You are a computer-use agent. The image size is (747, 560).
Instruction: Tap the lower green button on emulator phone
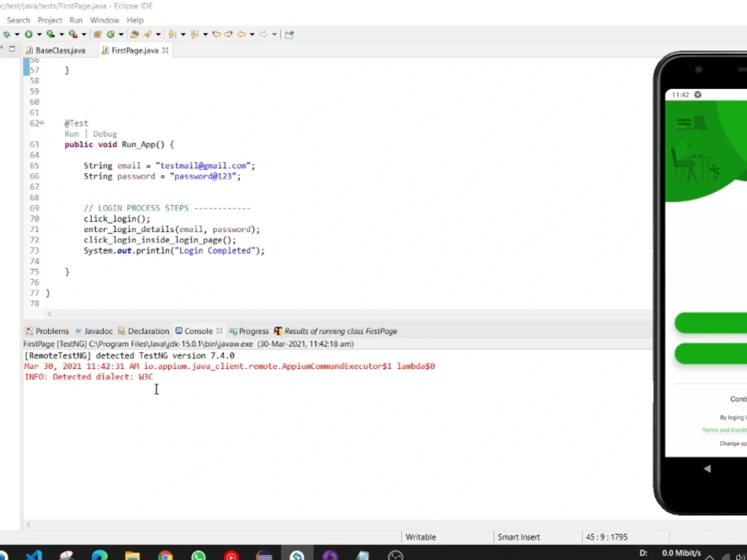click(711, 353)
